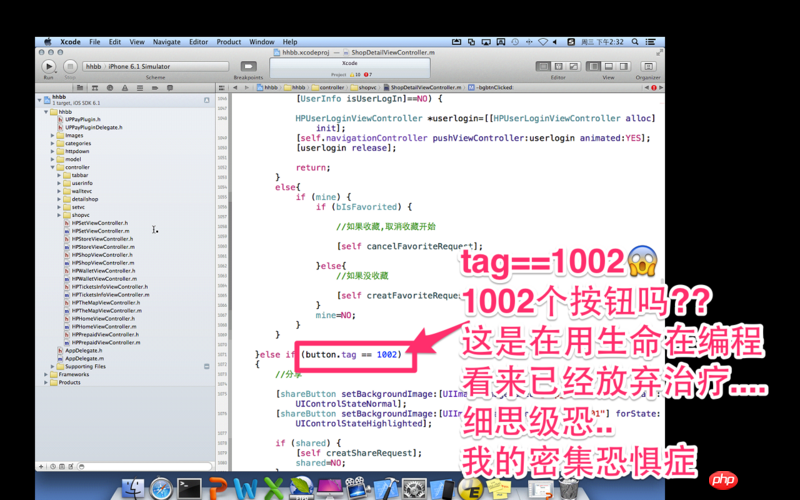Jump to previous issue arrow in jump bar
The height and width of the screenshot is (500, 800).
coord(646,88)
